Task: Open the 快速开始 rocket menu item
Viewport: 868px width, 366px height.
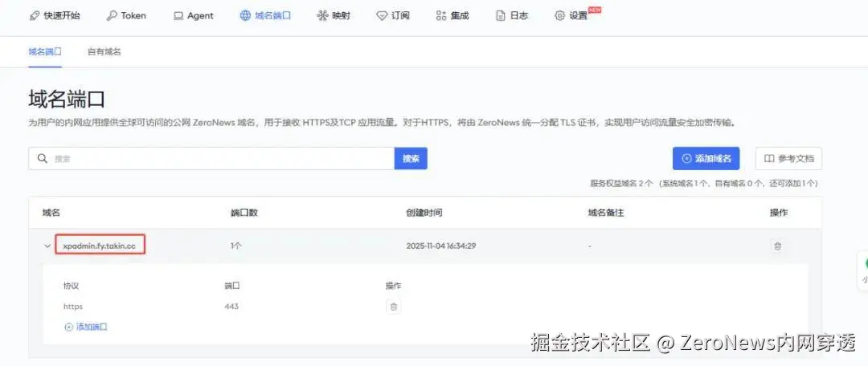Action: pyautogui.click(x=55, y=15)
